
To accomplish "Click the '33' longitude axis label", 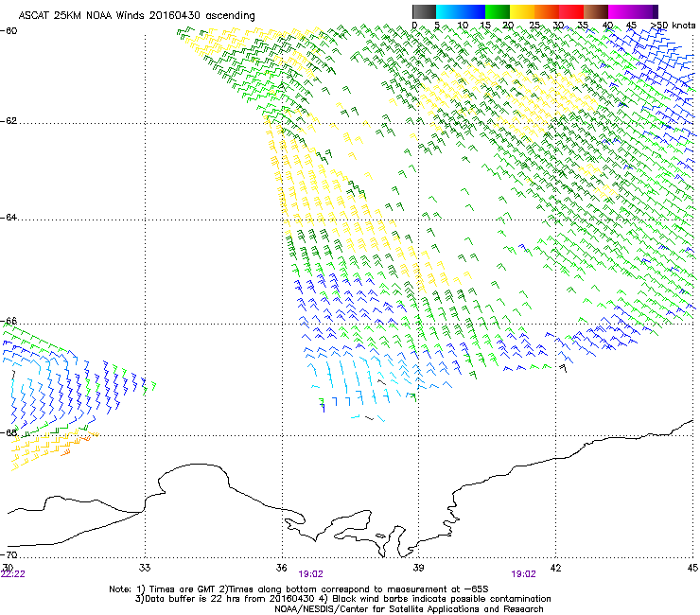I will tap(145, 568).
